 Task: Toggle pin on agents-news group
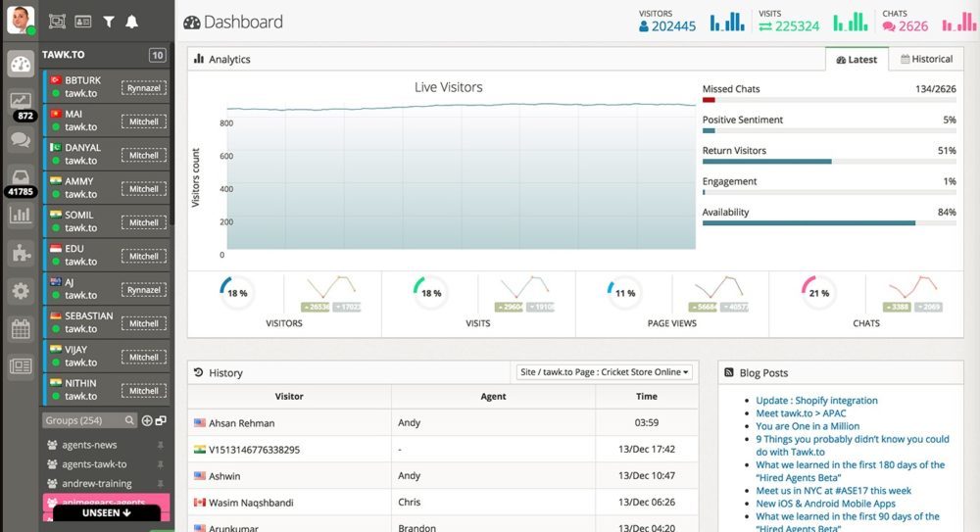[x=161, y=445]
